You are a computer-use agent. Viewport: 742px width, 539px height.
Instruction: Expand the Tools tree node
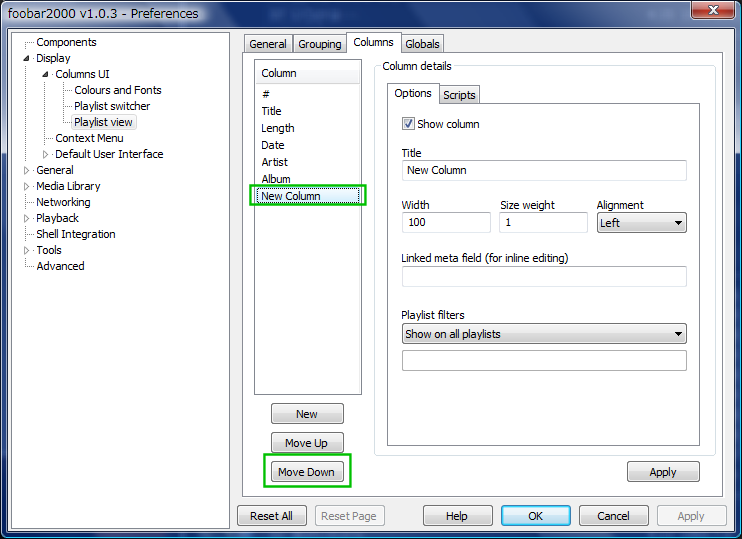[x=26, y=250]
